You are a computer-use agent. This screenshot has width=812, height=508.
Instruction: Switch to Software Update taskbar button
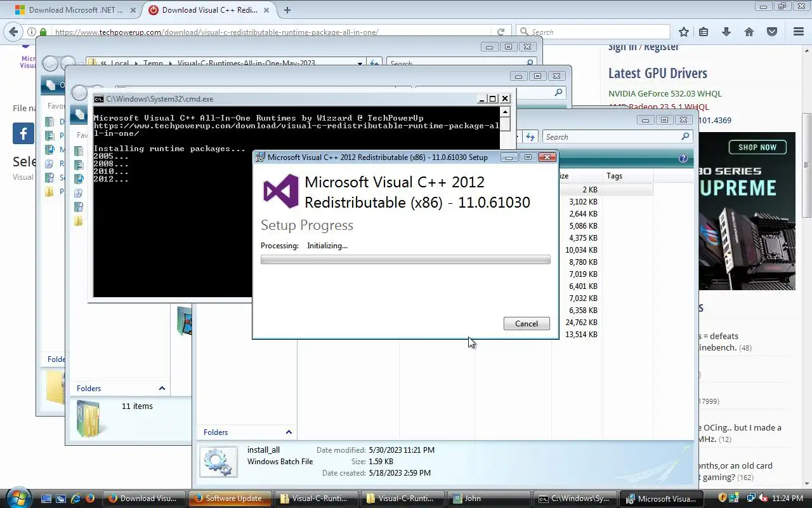pyautogui.click(x=230, y=498)
